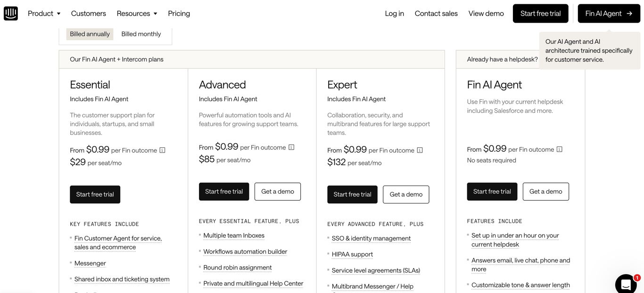
Task: Click Contact sales
Action: pyautogui.click(x=436, y=14)
